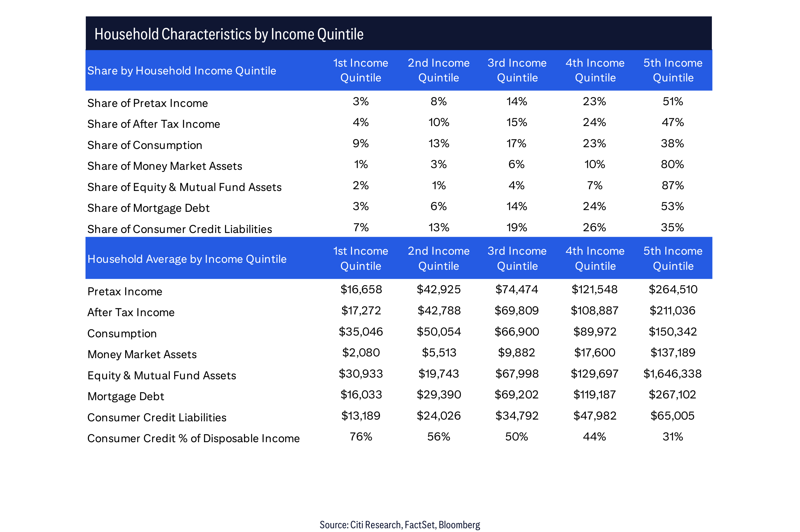Select the $35,046 consumption value
The width and height of the screenshot is (800, 532).
pos(361,331)
